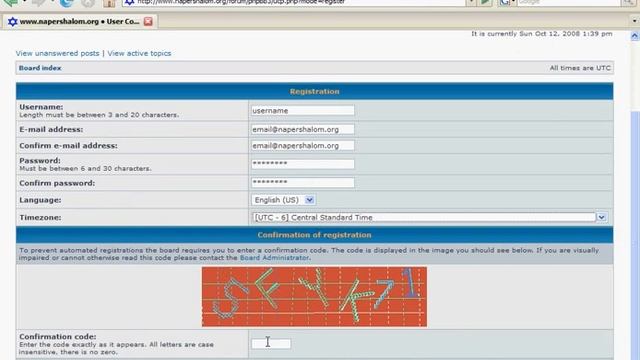Click the Registration header text
This screenshot has height=360, width=640.
[315, 91]
